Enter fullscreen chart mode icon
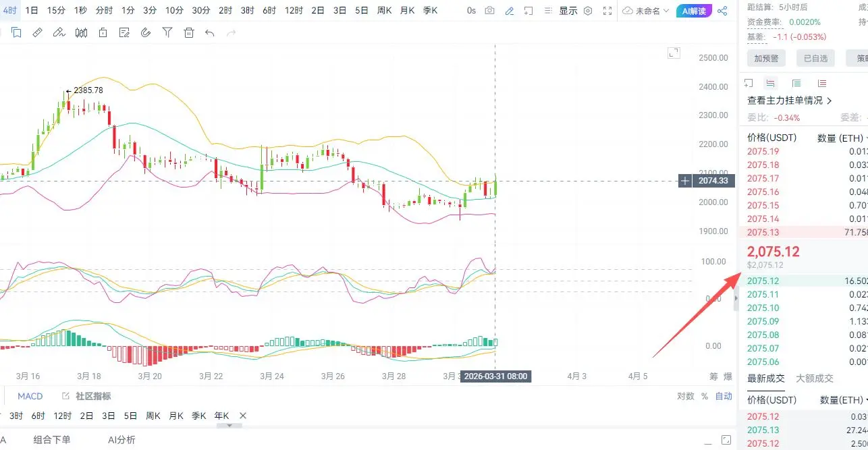This screenshot has height=450, width=868. pos(607,11)
